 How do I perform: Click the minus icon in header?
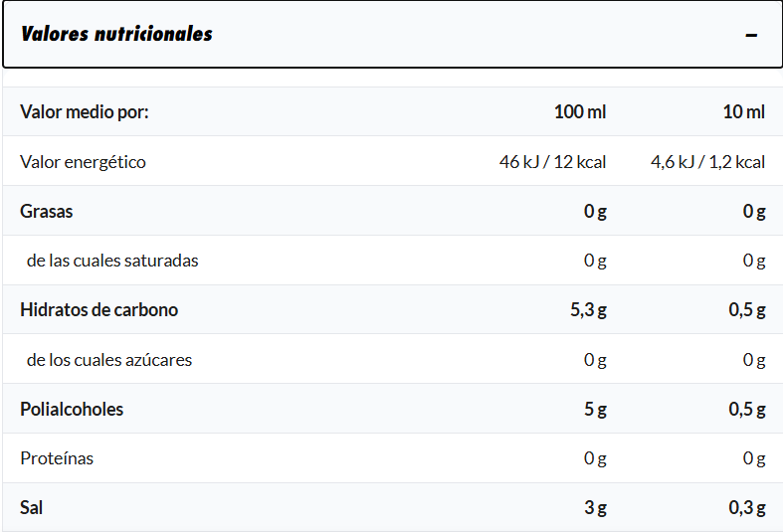tap(751, 35)
